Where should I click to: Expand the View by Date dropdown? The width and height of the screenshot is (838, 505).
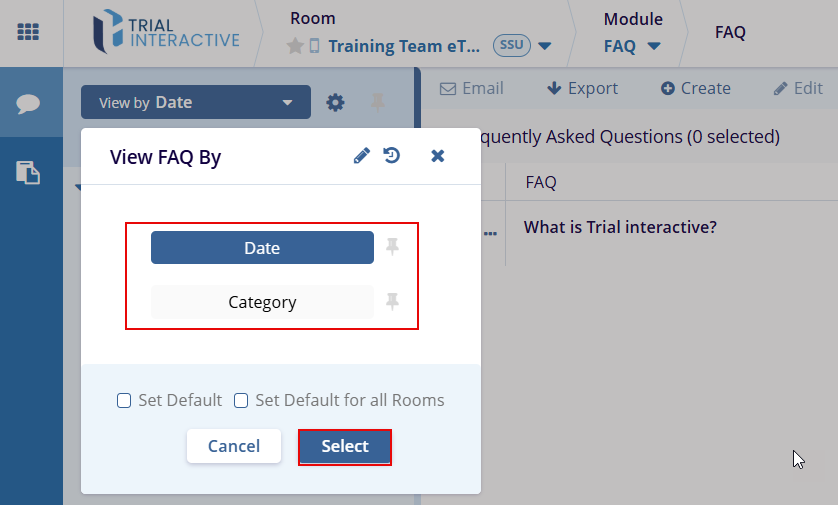[197, 102]
